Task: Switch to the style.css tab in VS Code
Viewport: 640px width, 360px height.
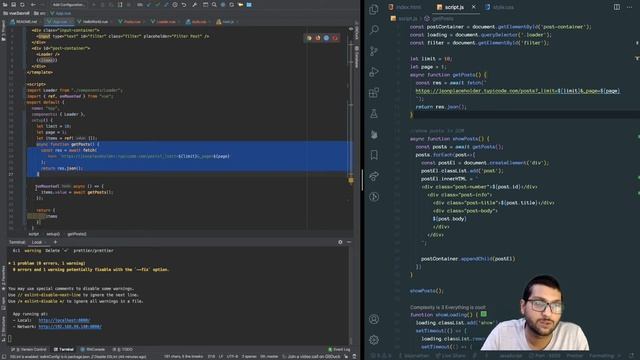Action: click(x=500, y=7)
